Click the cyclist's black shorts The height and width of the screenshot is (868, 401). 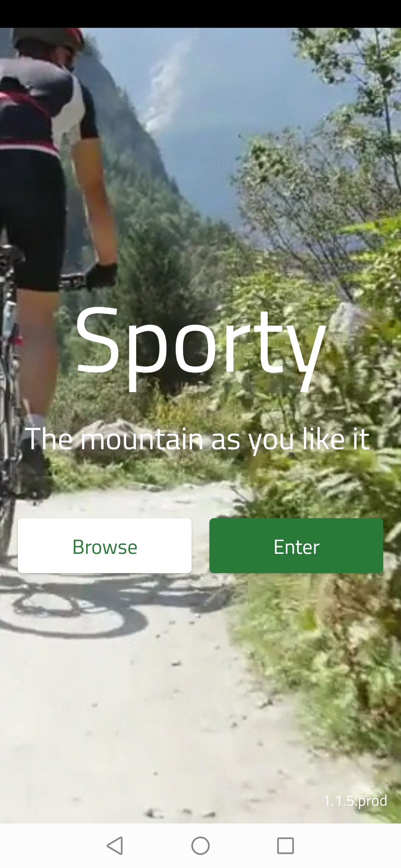33,219
